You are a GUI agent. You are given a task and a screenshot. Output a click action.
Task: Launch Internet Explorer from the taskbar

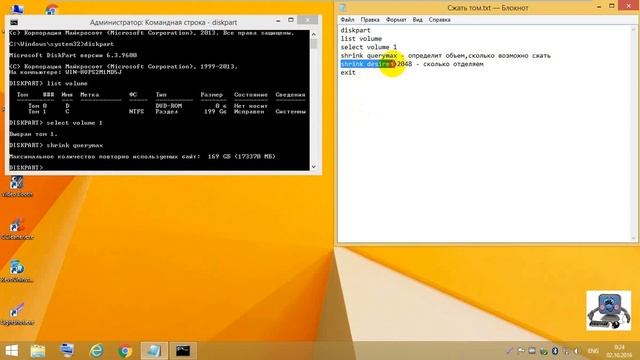click(96, 351)
